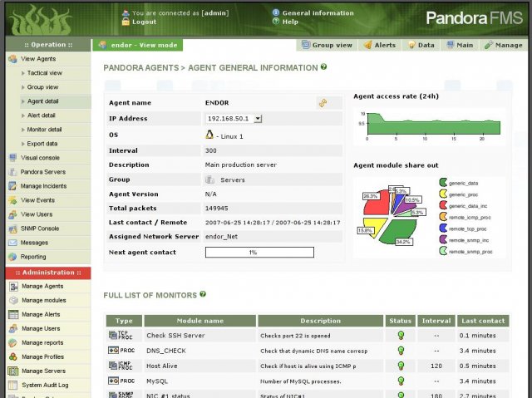
Task: Open the IP Address dropdown
Action: [x=258, y=119]
